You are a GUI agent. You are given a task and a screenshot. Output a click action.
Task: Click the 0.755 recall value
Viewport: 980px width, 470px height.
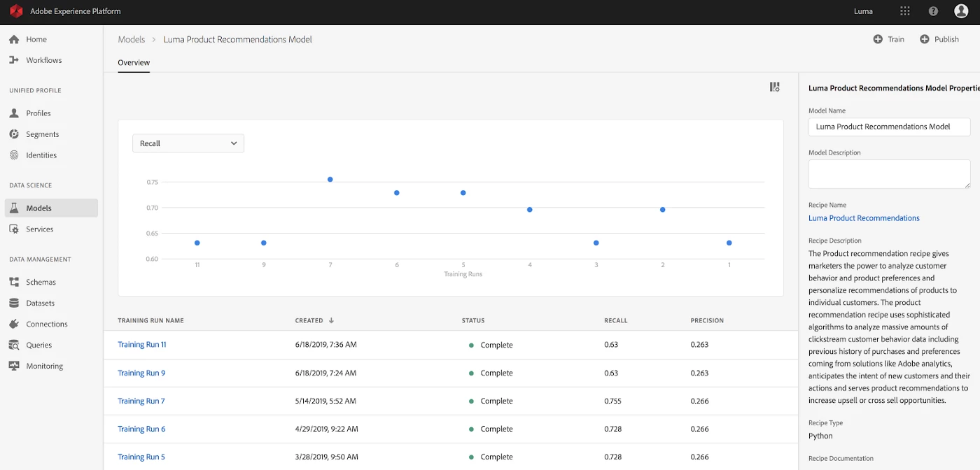click(x=614, y=401)
